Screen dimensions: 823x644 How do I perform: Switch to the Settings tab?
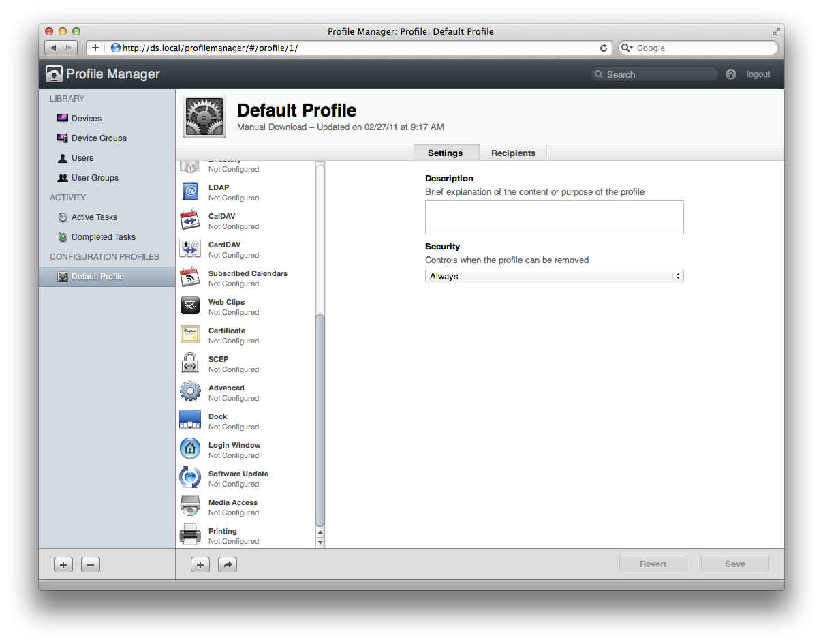click(446, 153)
